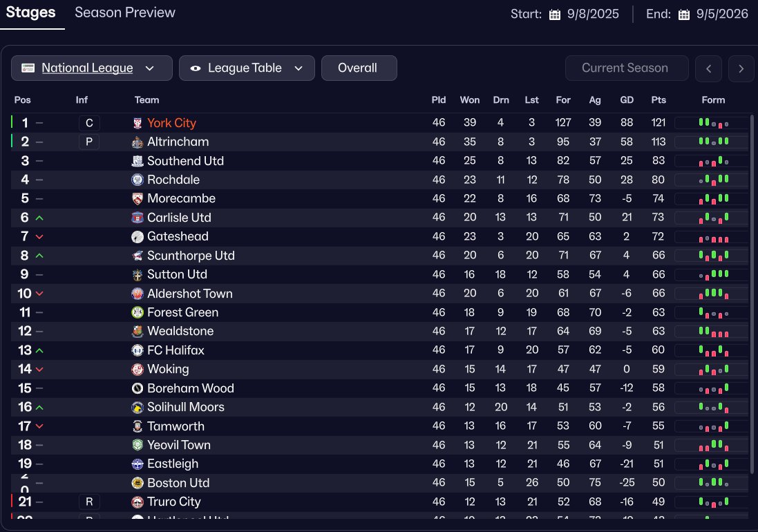Sort table by Pts column header
This screenshot has height=532, width=758.
click(x=658, y=100)
